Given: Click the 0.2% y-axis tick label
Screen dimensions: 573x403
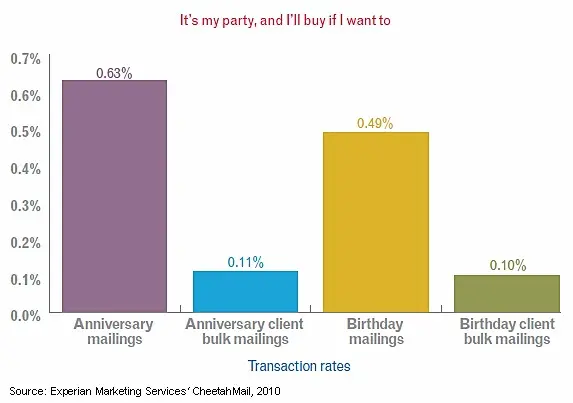Looking at the screenshot, I should (25, 243).
